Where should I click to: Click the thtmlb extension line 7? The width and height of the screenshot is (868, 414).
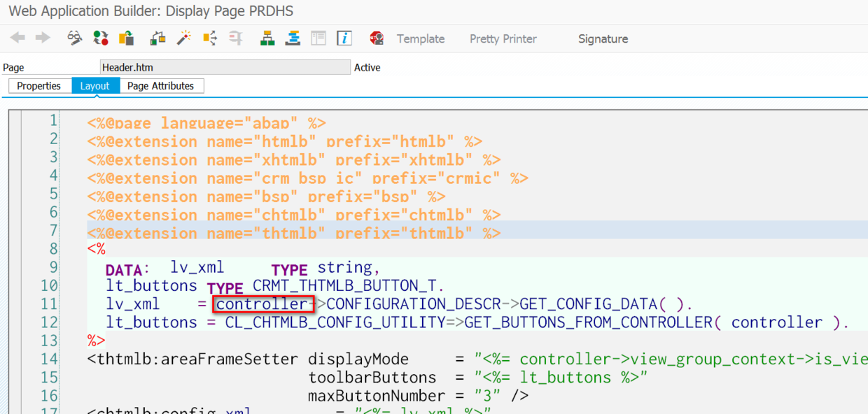click(294, 233)
